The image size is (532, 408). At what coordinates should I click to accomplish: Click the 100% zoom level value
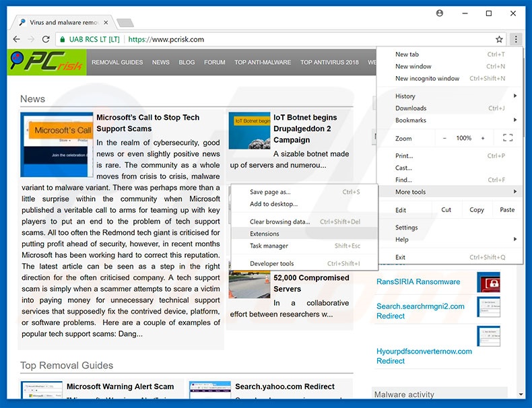(463, 138)
